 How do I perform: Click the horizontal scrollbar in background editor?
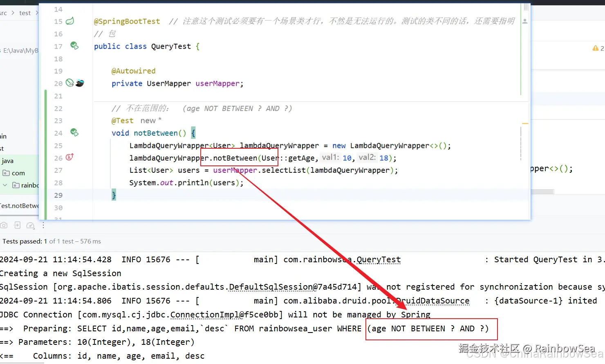point(542,192)
